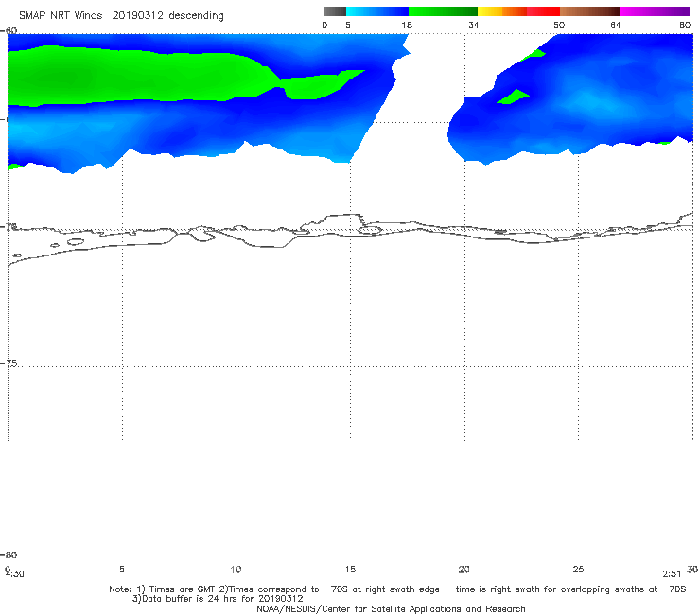Click the colorbar scale value 80

[x=685, y=26]
